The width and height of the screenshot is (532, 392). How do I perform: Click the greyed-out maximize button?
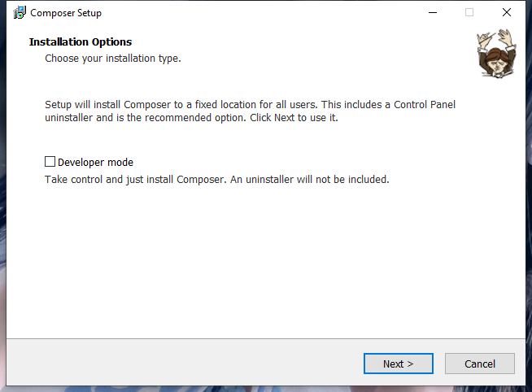[x=469, y=13]
